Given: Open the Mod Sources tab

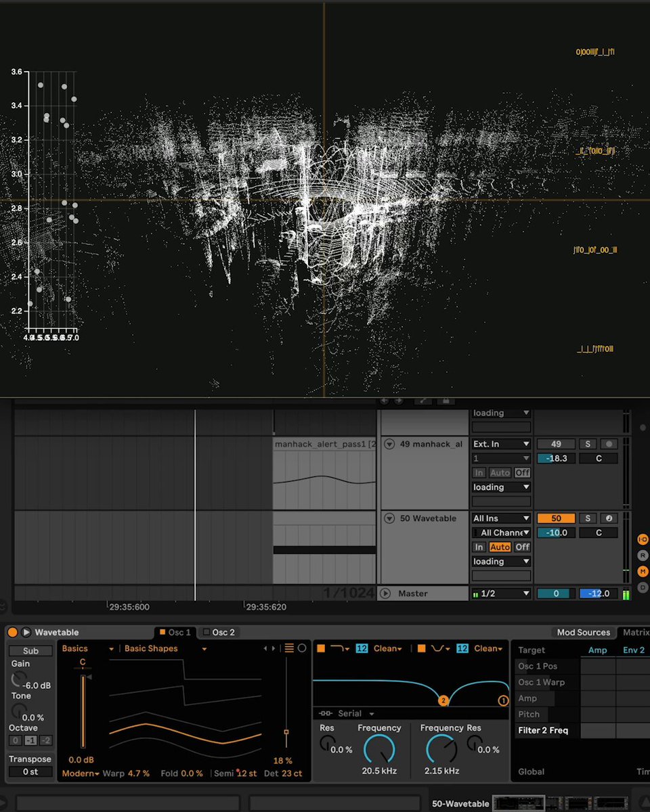Looking at the screenshot, I should (x=584, y=632).
